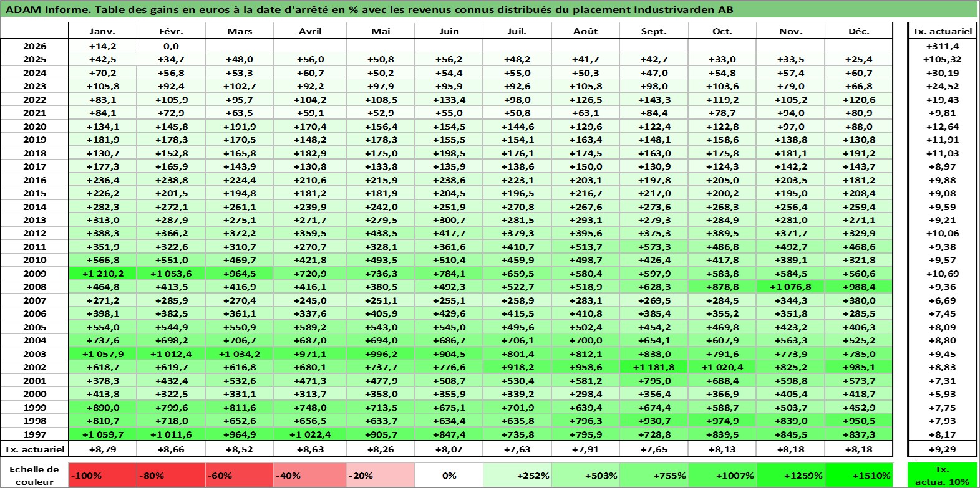The height and width of the screenshot is (488, 980).
Task: Select the +878,8 cell for October 2008
Action: click(x=722, y=287)
